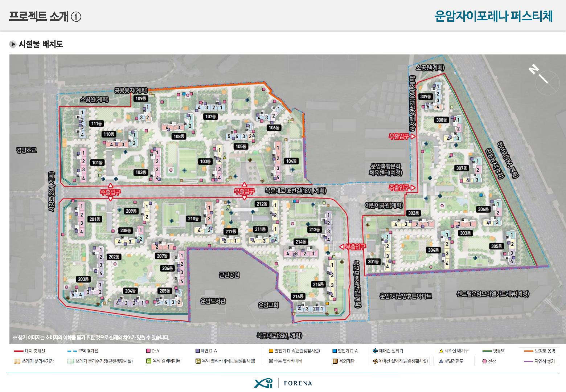The width and height of the screenshot is (566, 392).
Task: Select the 101동 building label
Action: click(97, 163)
